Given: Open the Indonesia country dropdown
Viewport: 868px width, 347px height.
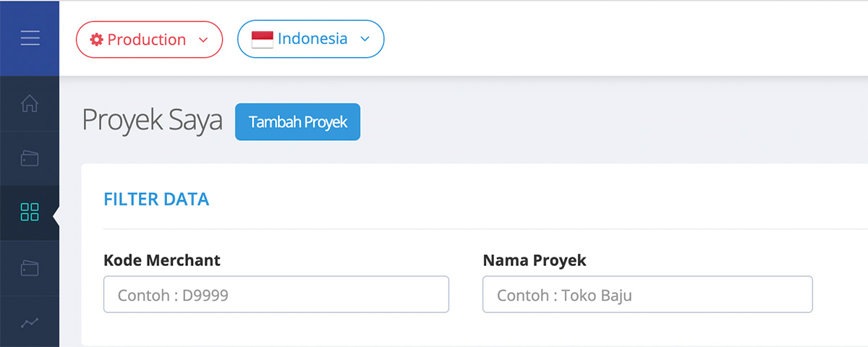Looking at the screenshot, I should (x=311, y=39).
